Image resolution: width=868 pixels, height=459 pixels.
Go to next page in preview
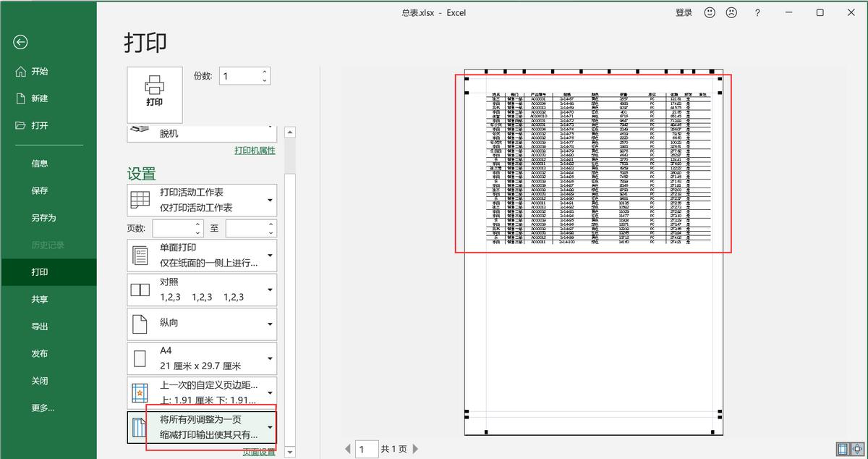416,450
